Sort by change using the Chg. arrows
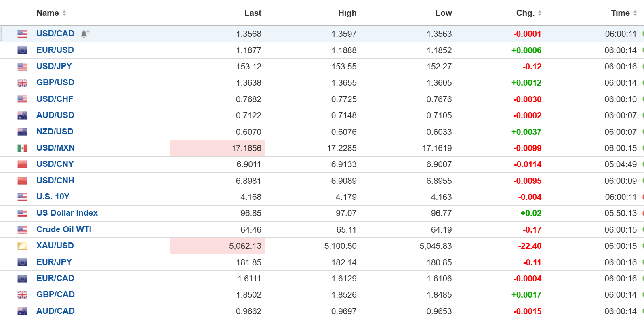Image resolution: width=644 pixels, height=317 pixels. coord(540,13)
